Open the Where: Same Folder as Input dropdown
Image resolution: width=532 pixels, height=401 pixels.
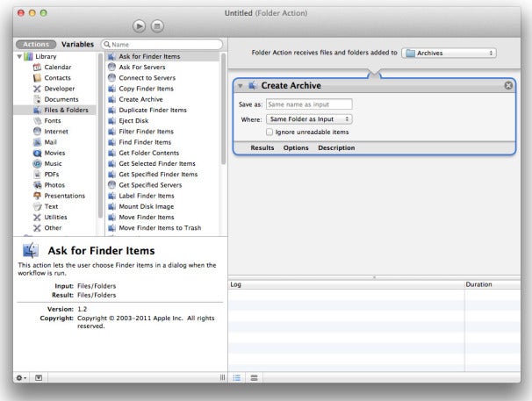point(309,119)
